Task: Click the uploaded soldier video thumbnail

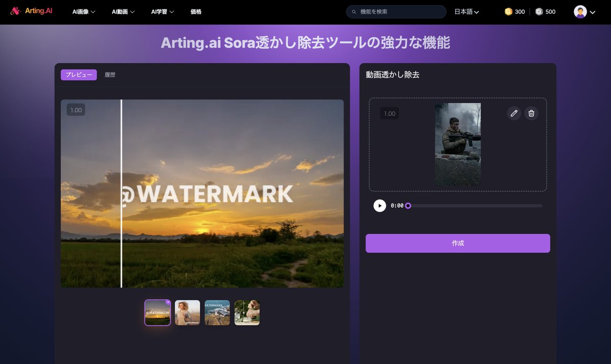Action: pyautogui.click(x=458, y=145)
